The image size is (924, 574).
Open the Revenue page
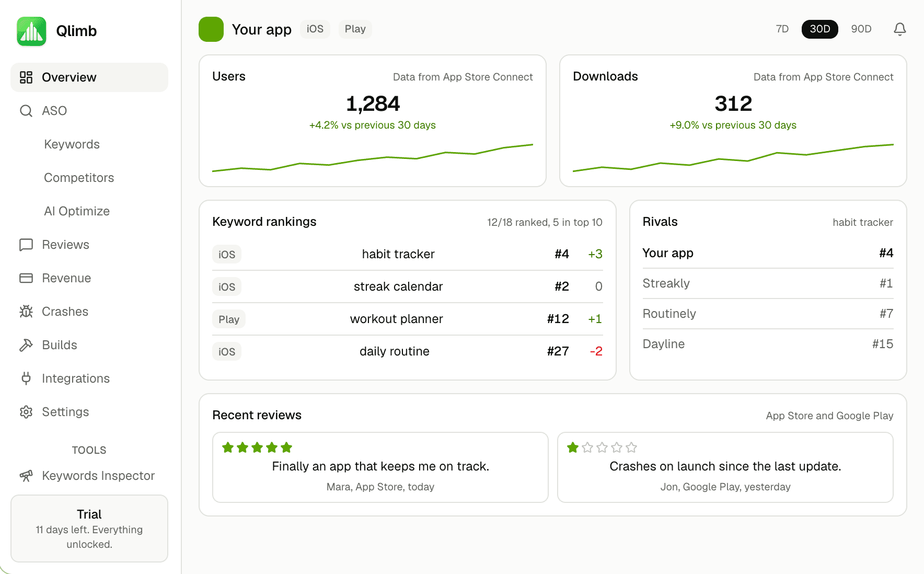click(89, 278)
